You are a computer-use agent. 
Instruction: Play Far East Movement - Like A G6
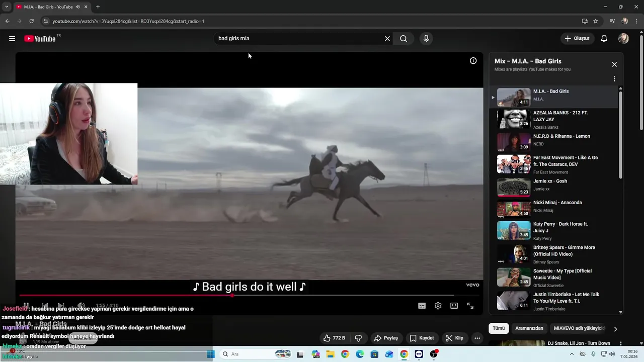pyautogui.click(x=554, y=164)
